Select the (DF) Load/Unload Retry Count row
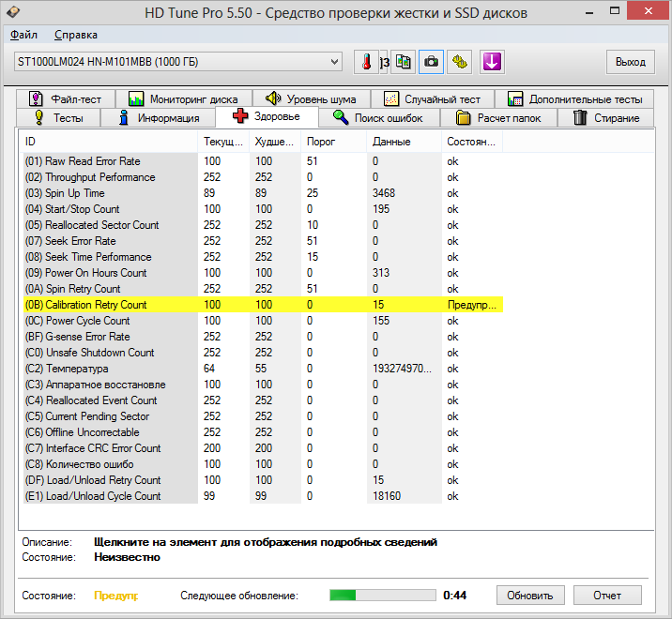Image resolution: width=672 pixels, height=619 pixels. click(x=263, y=480)
